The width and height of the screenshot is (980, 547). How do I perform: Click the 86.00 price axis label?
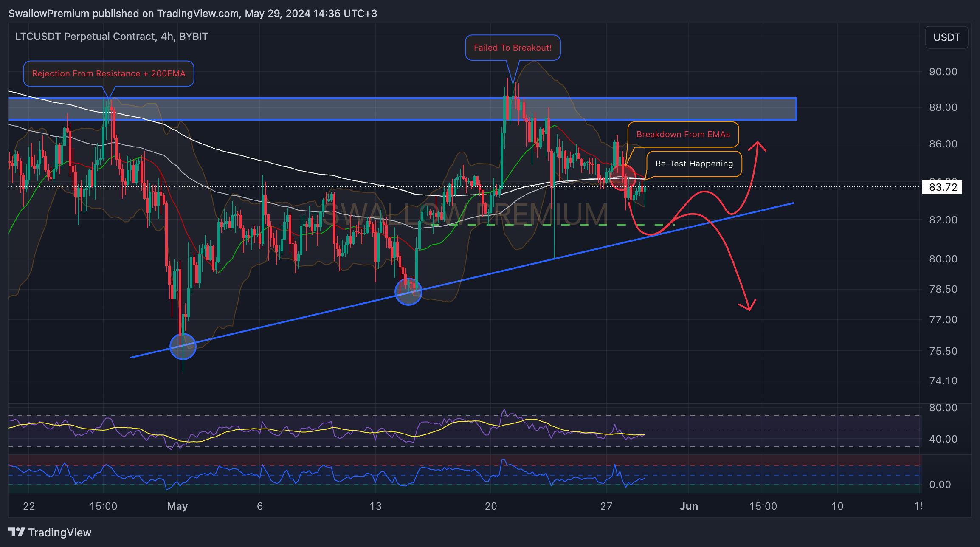[x=943, y=144]
